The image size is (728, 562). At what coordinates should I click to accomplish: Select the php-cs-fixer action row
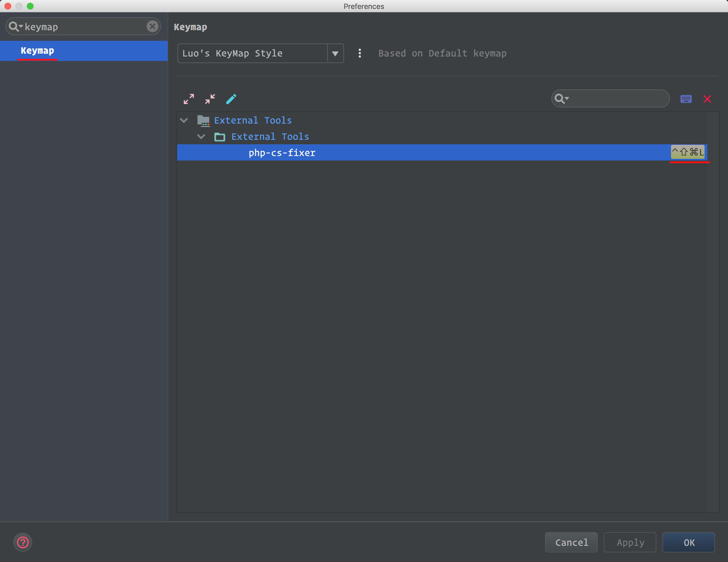point(282,153)
